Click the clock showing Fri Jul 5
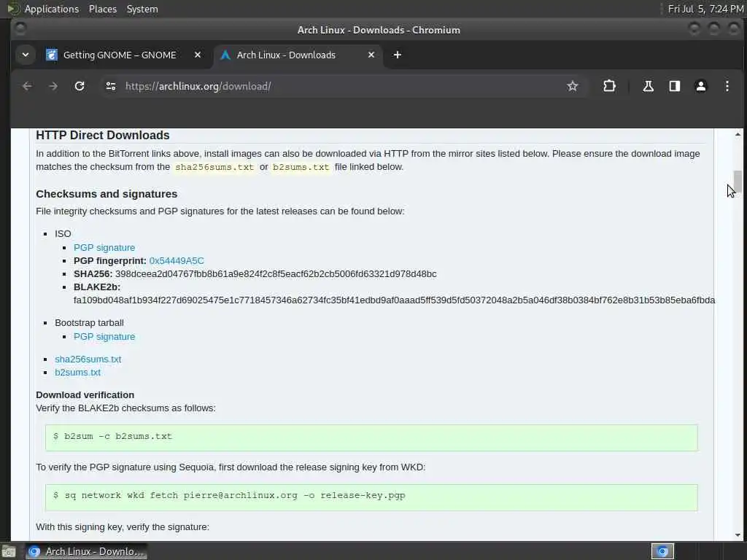 click(705, 9)
